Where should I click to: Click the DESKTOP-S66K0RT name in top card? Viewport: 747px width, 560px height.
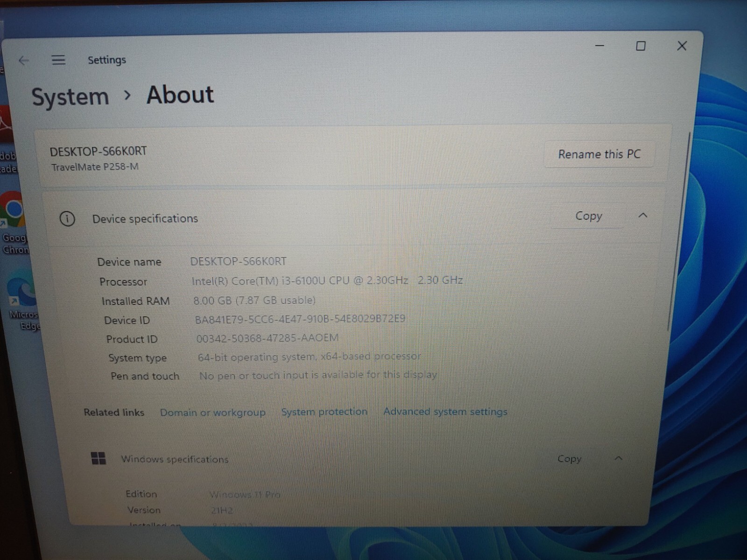point(98,152)
